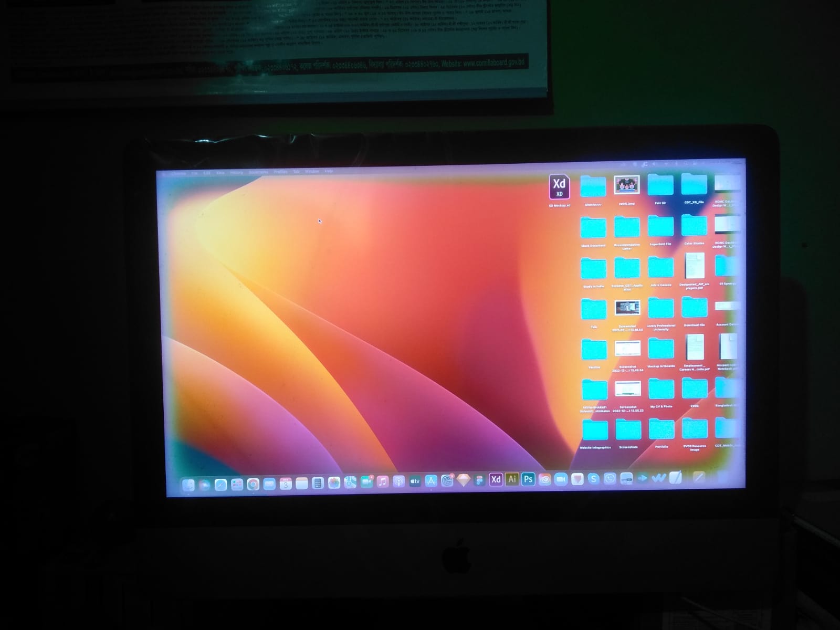Open the Mail app in the Dock
This screenshot has height=630, width=840.
pyautogui.click(x=269, y=484)
